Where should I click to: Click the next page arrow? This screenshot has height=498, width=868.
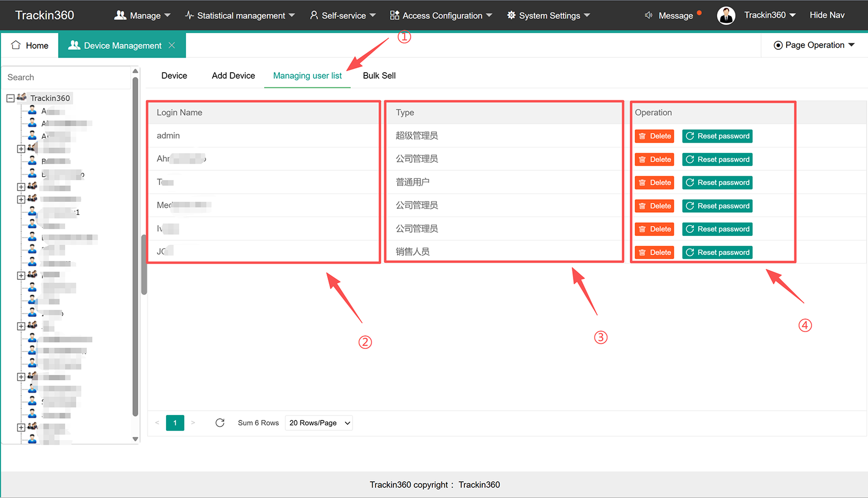point(193,423)
